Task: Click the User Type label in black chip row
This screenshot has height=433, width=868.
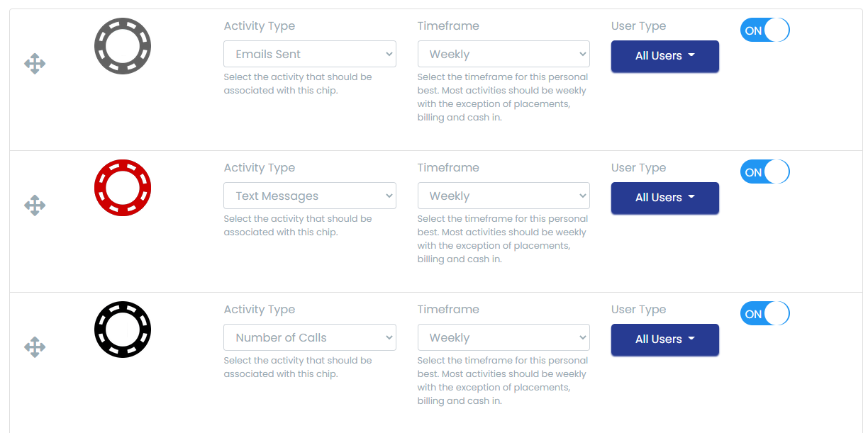Action: [x=638, y=310]
